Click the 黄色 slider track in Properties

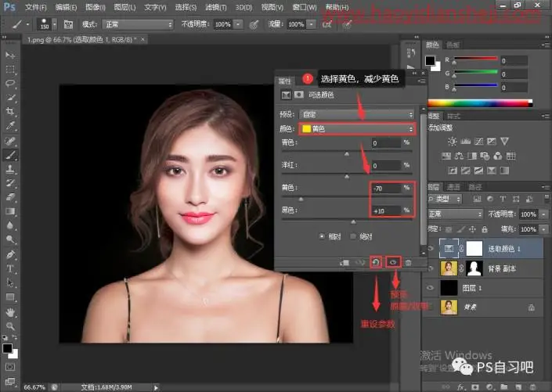point(347,197)
